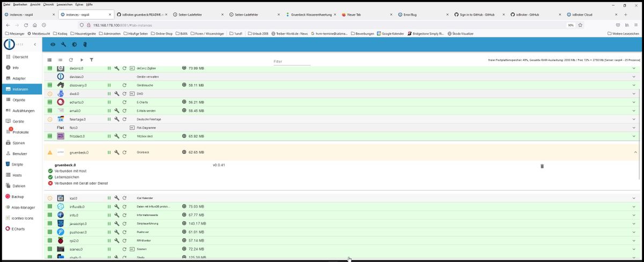Pause the fritzdect.0 instance
Image resolution: width=644 pixels, height=262 pixels.
click(109, 136)
